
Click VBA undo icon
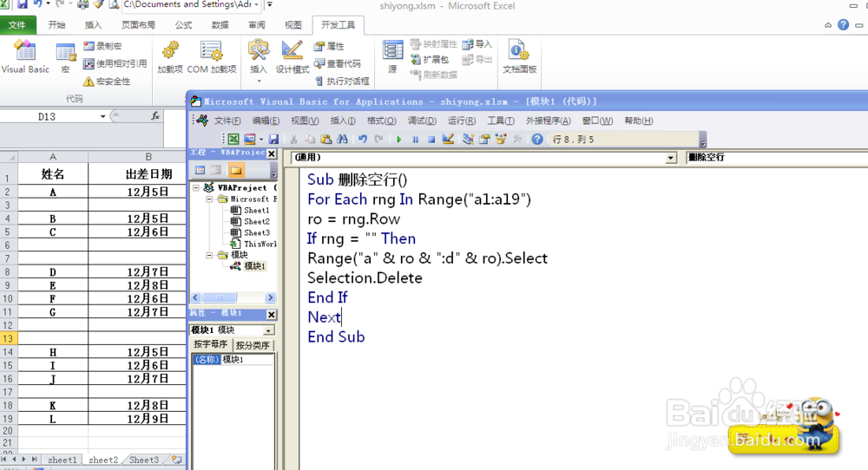362,140
